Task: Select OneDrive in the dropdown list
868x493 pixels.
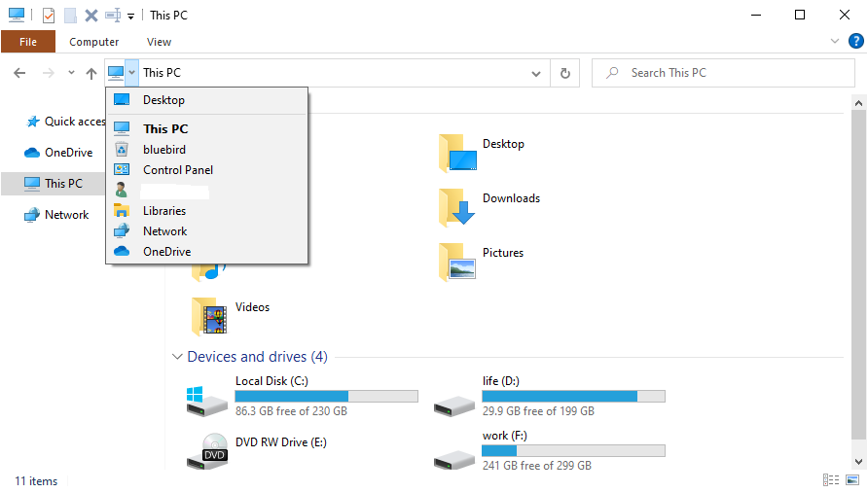Action: (x=207, y=252)
